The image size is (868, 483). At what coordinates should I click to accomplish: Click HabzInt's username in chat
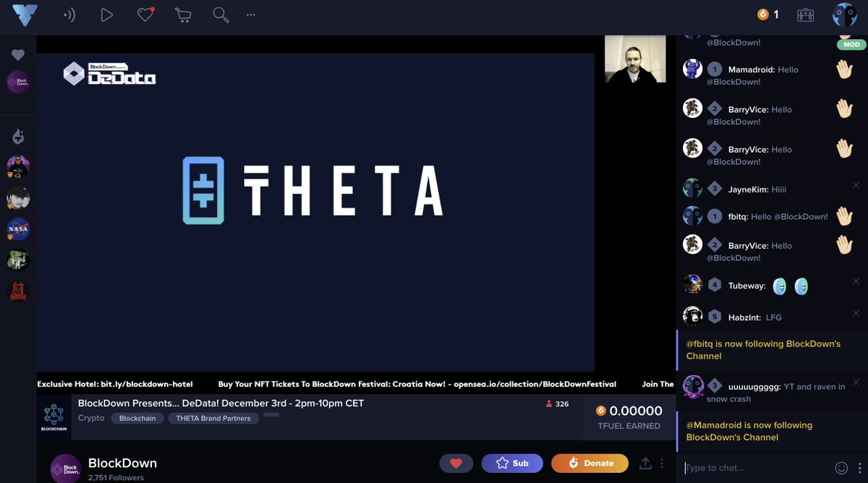(744, 317)
